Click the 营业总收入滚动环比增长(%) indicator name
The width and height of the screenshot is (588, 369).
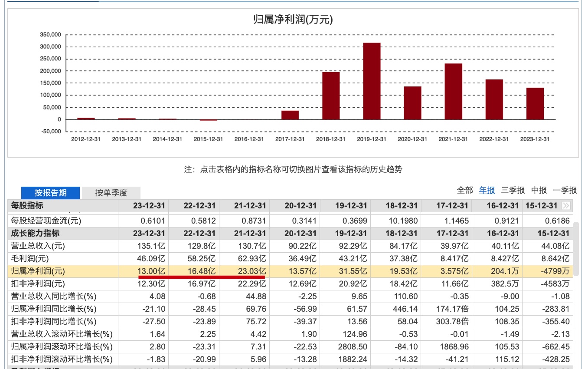click(62, 334)
